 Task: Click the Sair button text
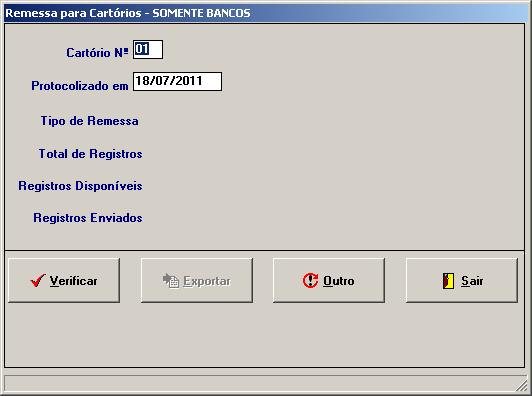[x=472, y=281]
